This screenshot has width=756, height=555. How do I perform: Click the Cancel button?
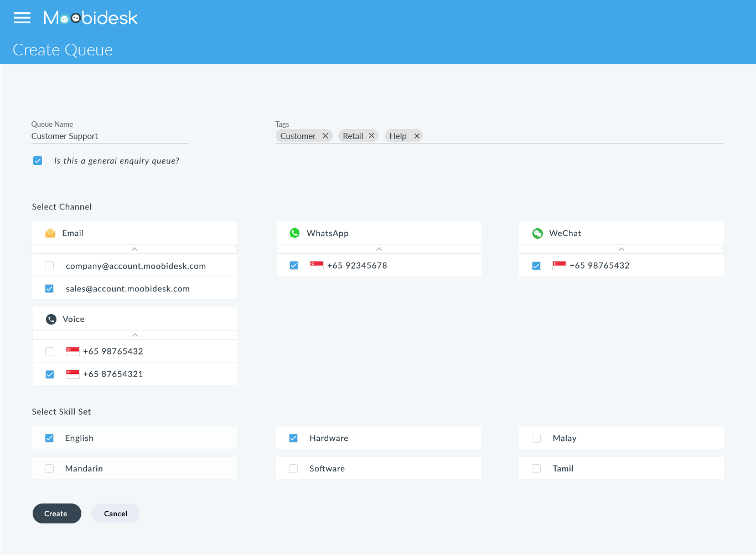116,513
